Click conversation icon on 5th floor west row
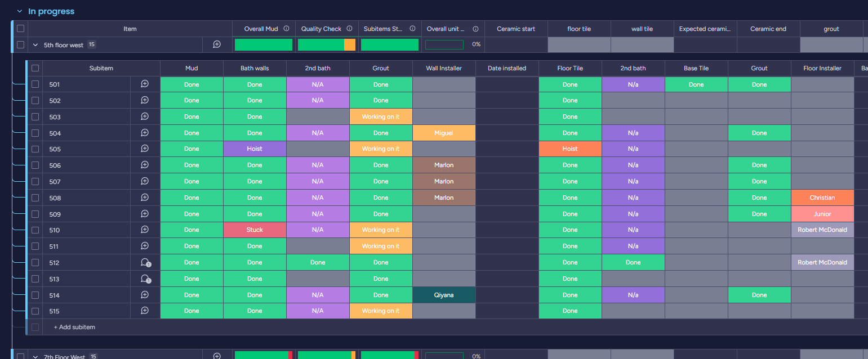The height and width of the screenshot is (359, 868). [x=217, y=44]
